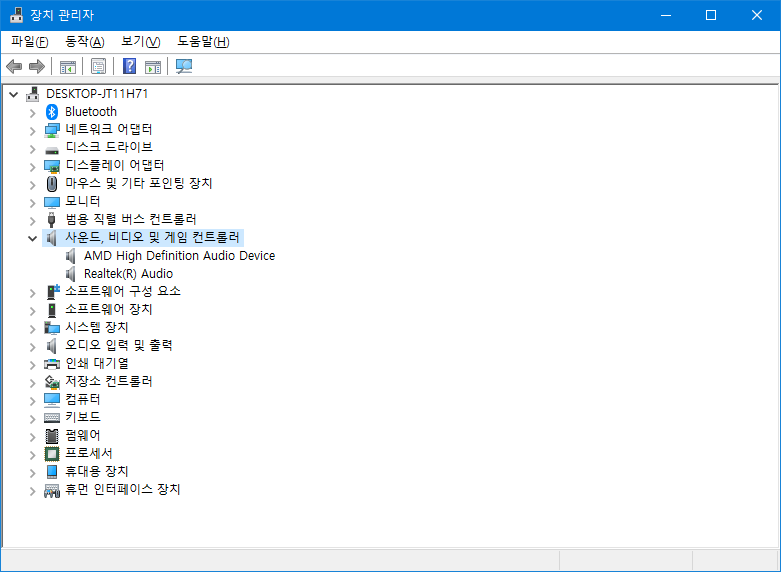Click the speaker icon for Realtek(R) Audio
This screenshot has height=572, width=781.
[x=71, y=274]
